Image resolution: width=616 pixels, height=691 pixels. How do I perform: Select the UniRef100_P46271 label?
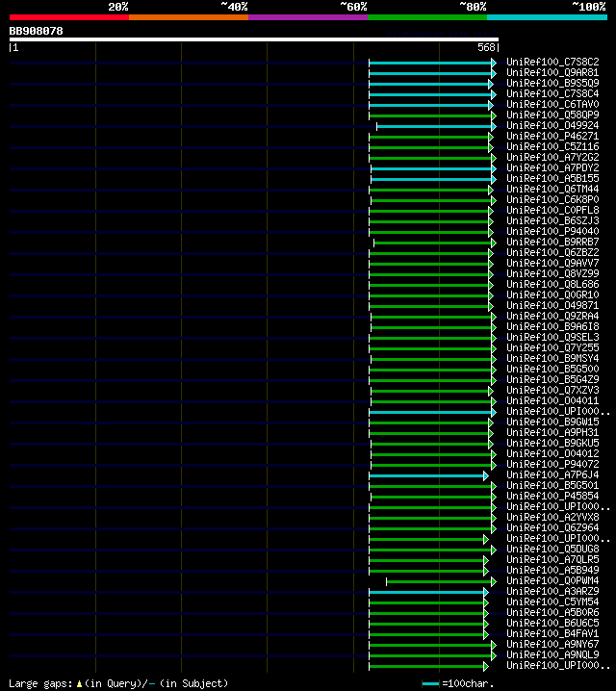click(552, 136)
